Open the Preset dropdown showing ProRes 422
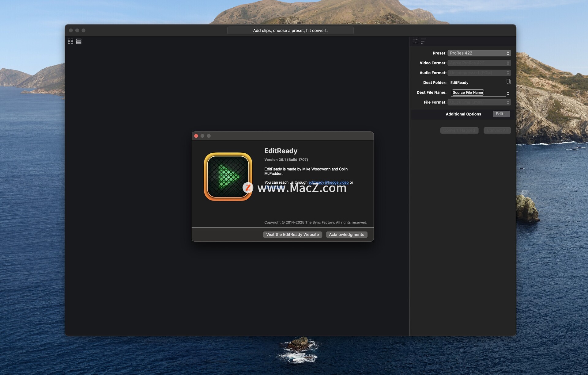 tap(479, 53)
